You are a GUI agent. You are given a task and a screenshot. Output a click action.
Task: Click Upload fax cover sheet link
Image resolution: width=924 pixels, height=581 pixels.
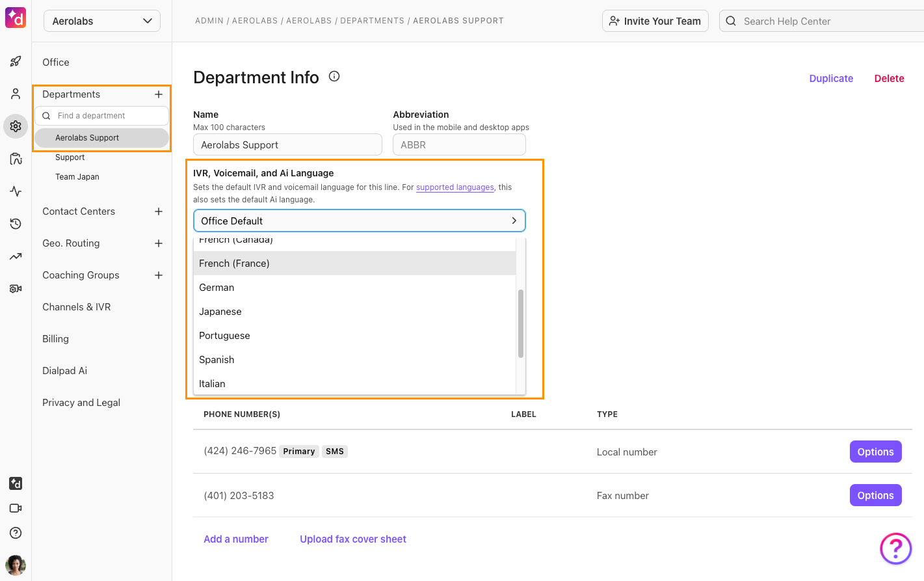coord(353,539)
